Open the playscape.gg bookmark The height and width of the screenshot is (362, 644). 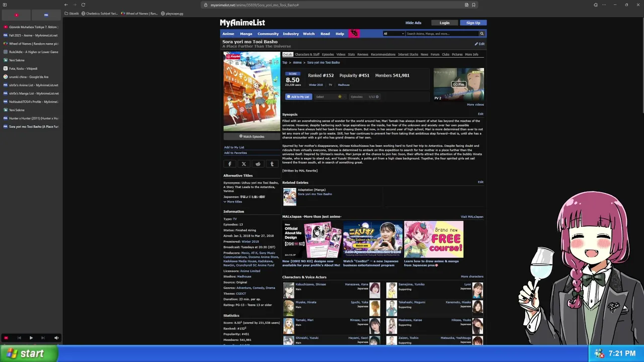click(x=172, y=14)
